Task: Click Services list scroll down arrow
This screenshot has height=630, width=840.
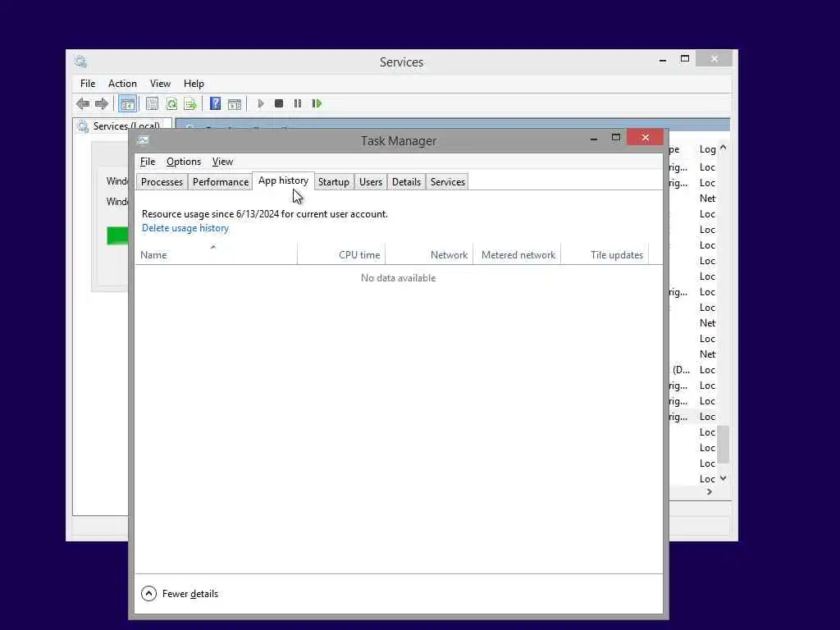Action: click(x=724, y=478)
